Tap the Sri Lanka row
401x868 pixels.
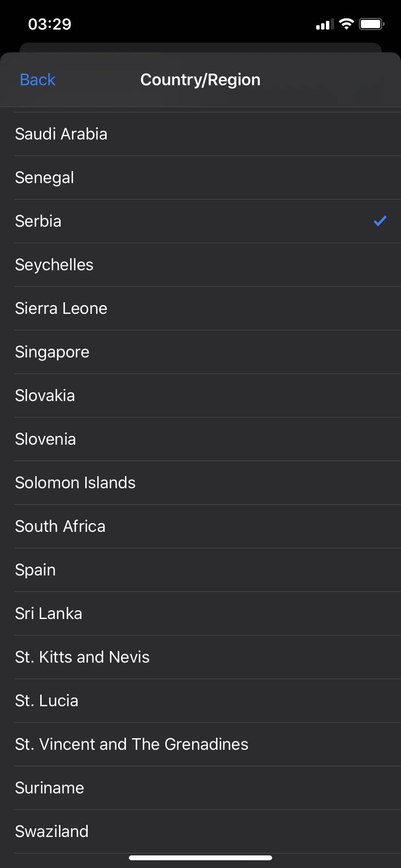tap(48, 614)
